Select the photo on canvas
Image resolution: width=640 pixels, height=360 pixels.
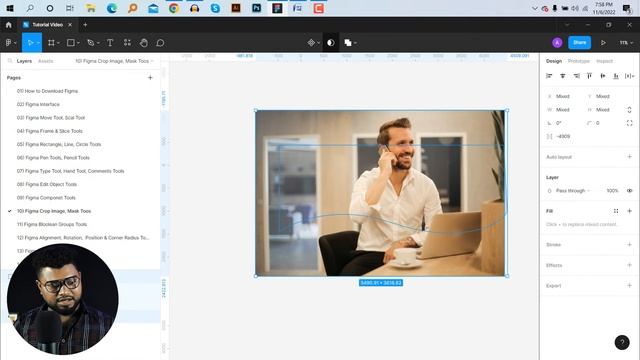click(380, 193)
